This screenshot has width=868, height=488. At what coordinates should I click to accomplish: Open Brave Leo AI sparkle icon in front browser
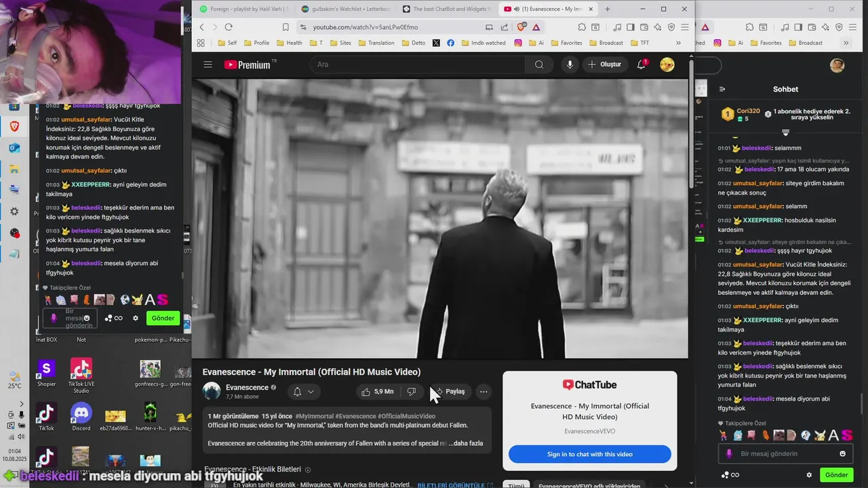click(657, 27)
